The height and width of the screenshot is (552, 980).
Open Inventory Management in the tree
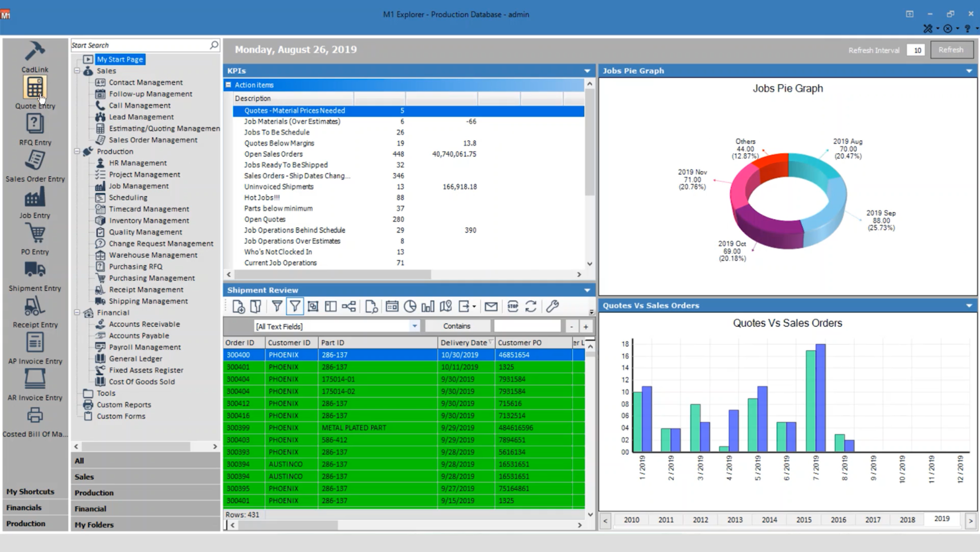point(149,221)
